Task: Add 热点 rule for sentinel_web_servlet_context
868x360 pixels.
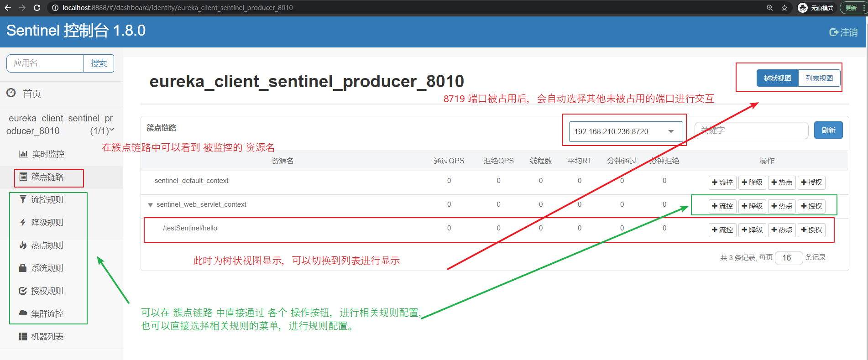Action: tap(782, 206)
